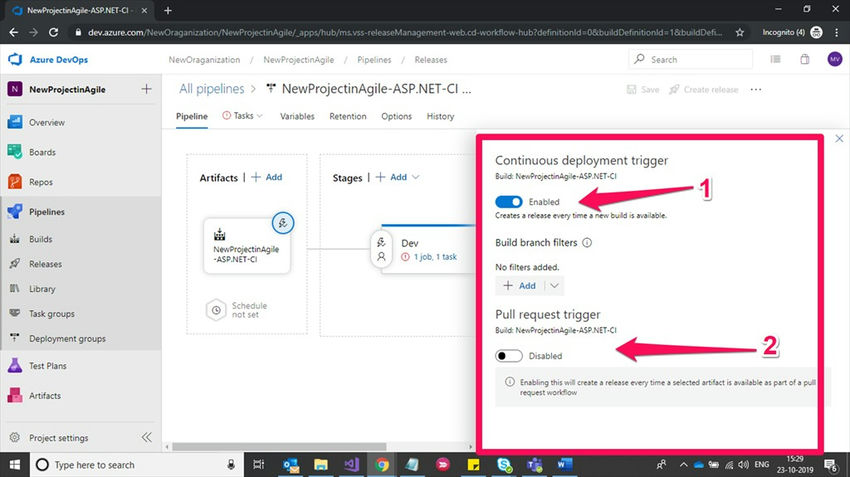Open Deployment groups under Pipelines
This screenshot has width=850, height=477.
[x=67, y=339]
